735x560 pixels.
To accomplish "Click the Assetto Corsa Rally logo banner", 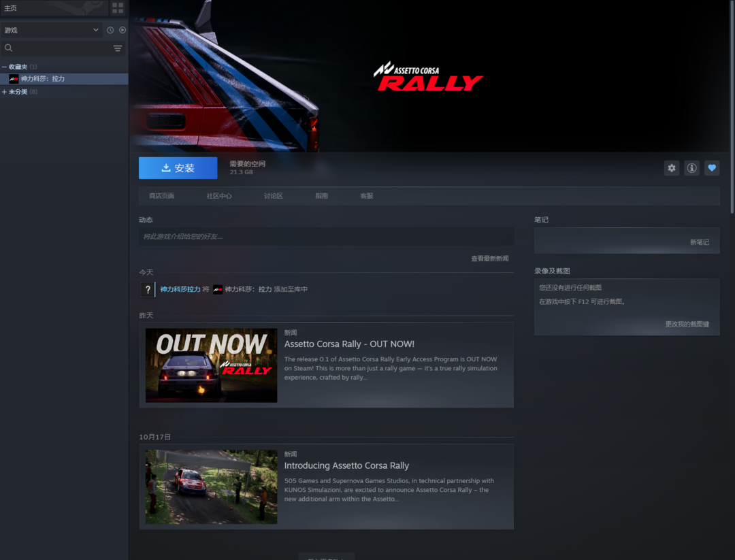I will coord(429,76).
